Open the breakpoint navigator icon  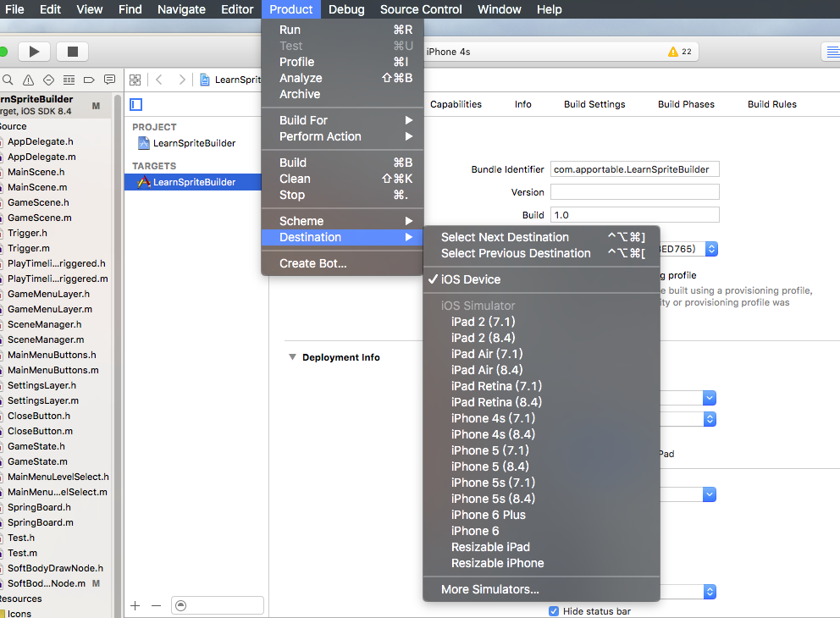tap(89, 80)
